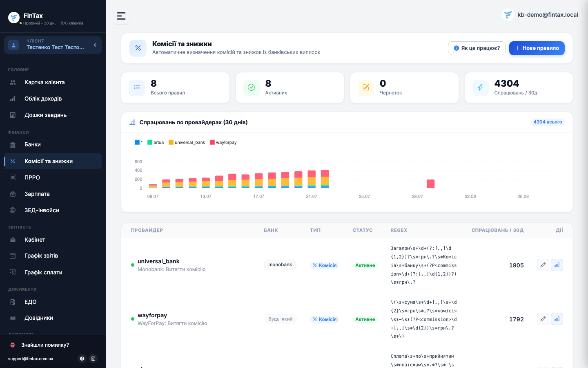Open statistics for the wayforpay rule

click(557, 319)
